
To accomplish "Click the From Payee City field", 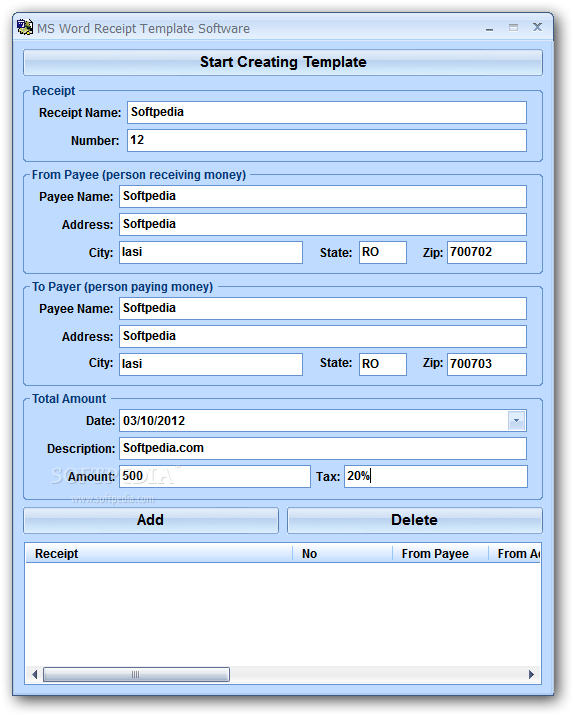I will point(211,252).
